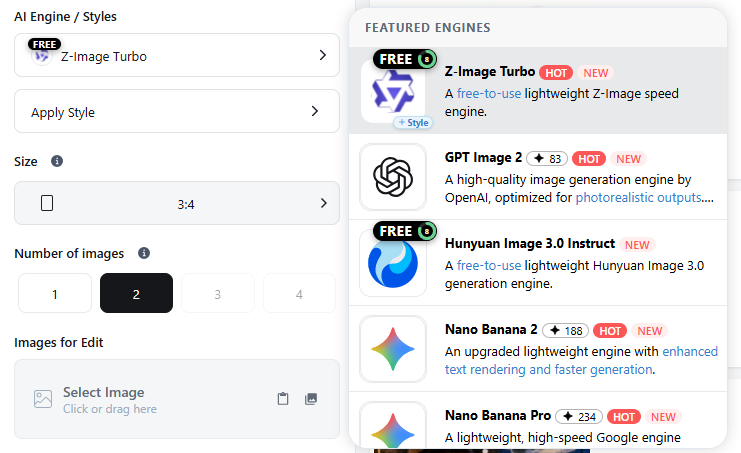Click enhanced text rendering link in Nano Banana 2
This screenshot has width=741, height=453.
tap(581, 360)
